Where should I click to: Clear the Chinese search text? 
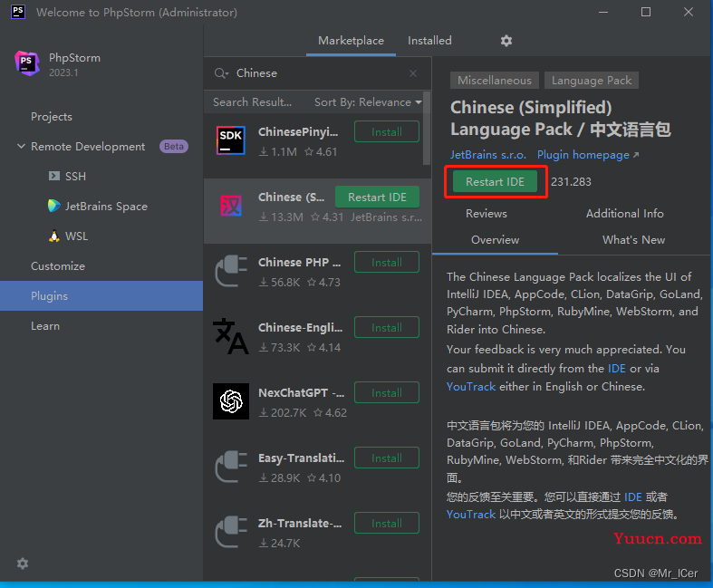[x=413, y=73]
